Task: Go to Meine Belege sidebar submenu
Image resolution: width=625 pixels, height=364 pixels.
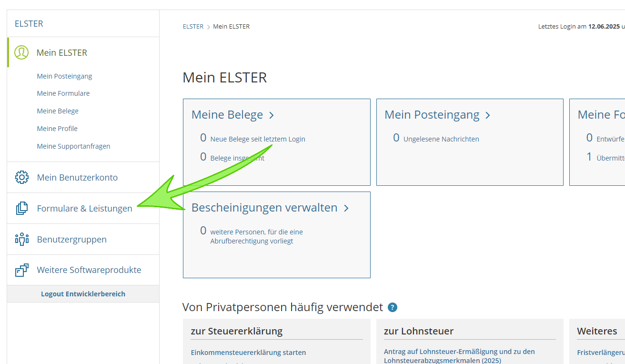Action: [x=58, y=111]
